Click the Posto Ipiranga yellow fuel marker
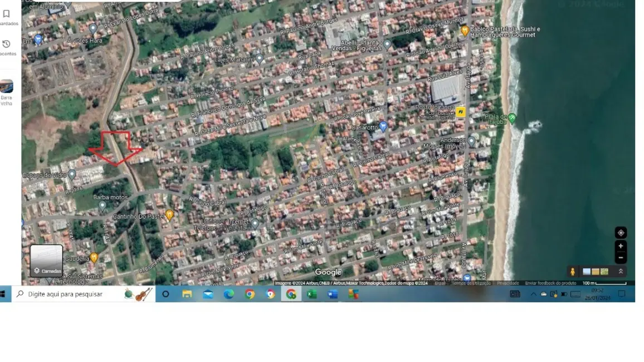This screenshot has height=362, width=644. [460, 112]
